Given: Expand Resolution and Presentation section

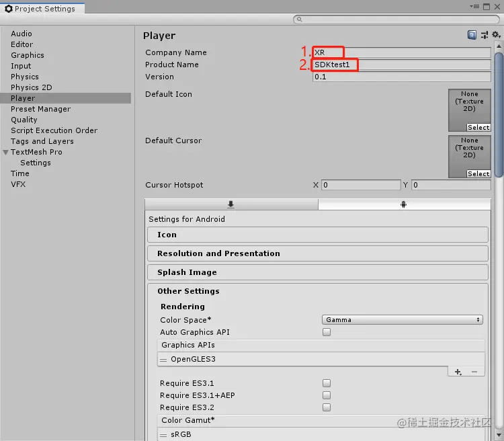Looking at the screenshot, I should tap(318, 253).
